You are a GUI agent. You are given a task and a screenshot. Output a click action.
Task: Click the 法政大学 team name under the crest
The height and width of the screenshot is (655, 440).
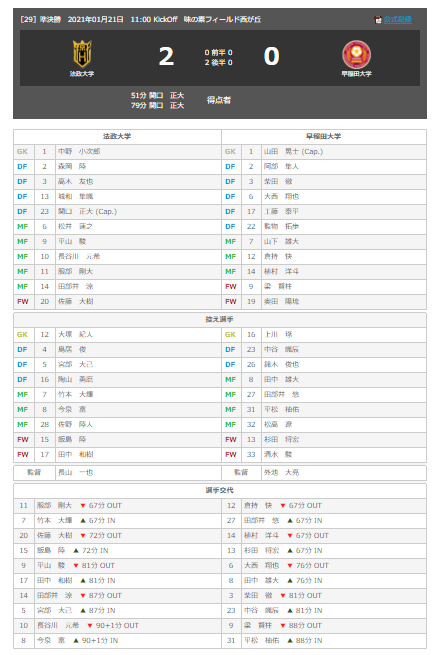pyautogui.click(x=82, y=74)
